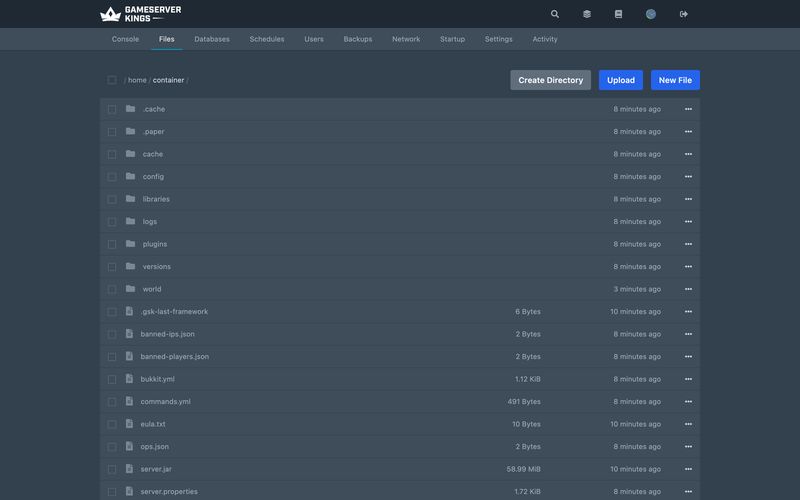This screenshot has height=500, width=800.
Task: Switch to the Schedules tab
Action: click(267, 39)
